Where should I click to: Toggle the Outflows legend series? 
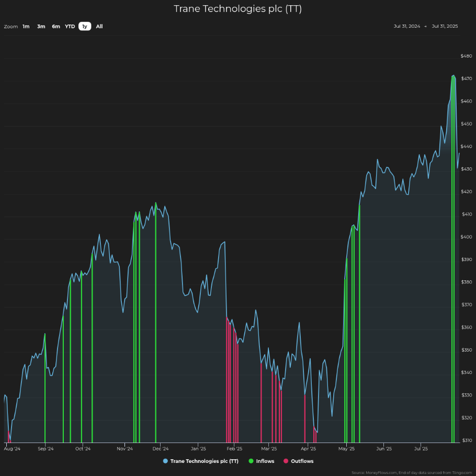click(x=298, y=461)
